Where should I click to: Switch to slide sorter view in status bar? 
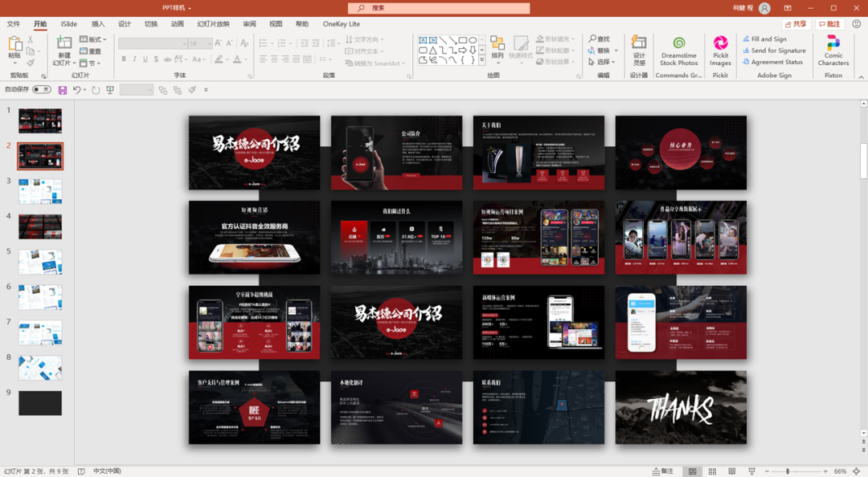click(712, 471)
